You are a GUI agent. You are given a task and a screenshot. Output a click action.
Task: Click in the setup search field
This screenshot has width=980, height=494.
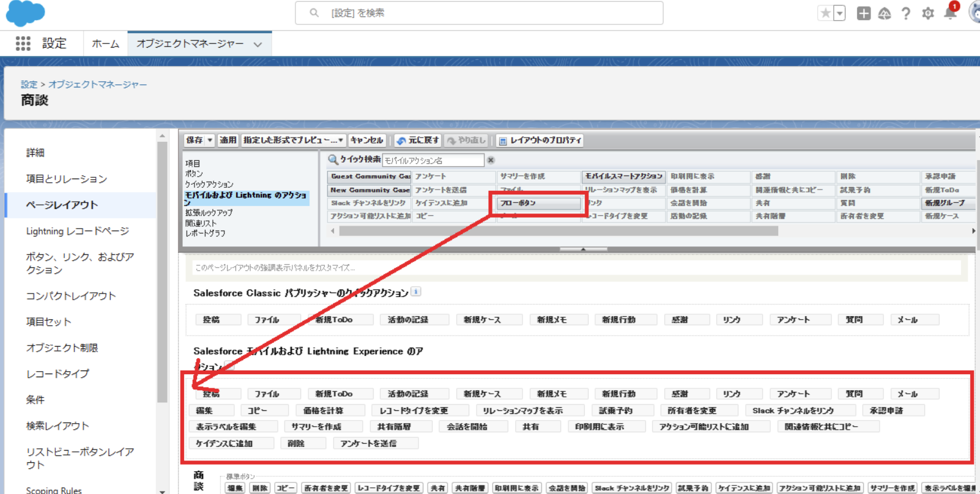coord(479,13)
